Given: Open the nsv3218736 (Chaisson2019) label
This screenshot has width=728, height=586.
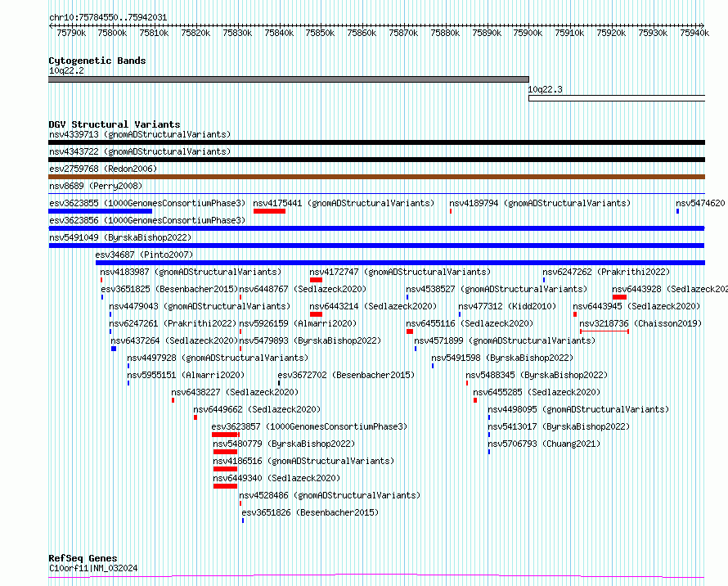Looking at the screenshot, I should (x=640, y=324).
